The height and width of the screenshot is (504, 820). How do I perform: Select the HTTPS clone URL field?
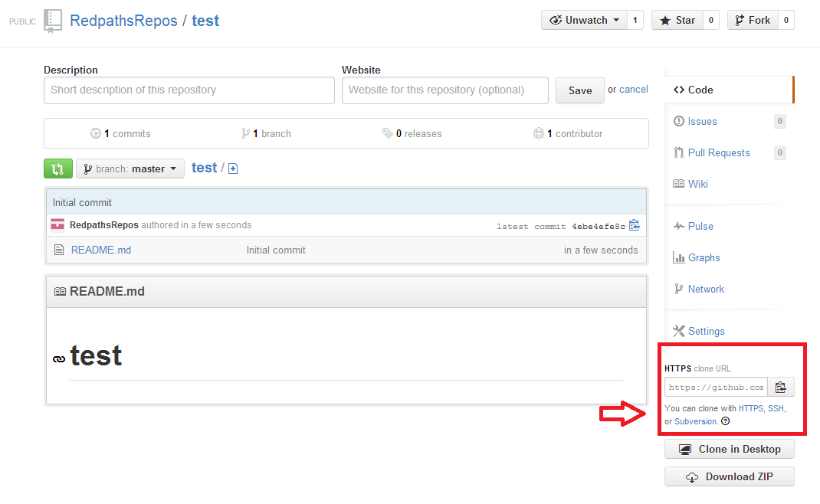(716, 388)
